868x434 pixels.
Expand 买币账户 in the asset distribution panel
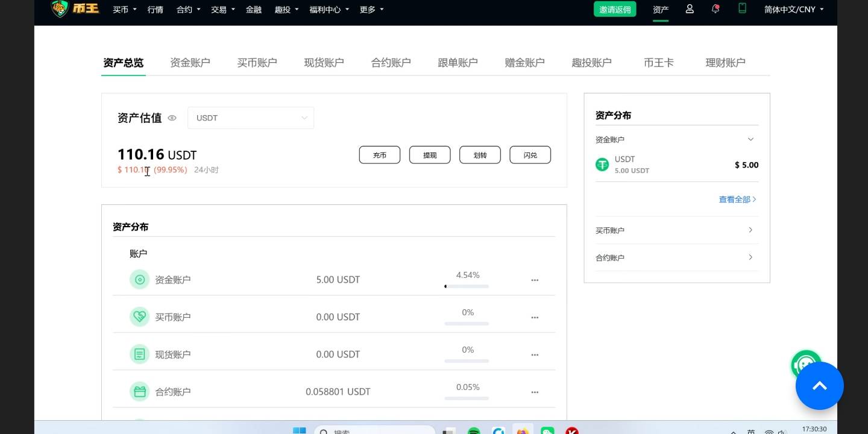[x=750, y=230]
